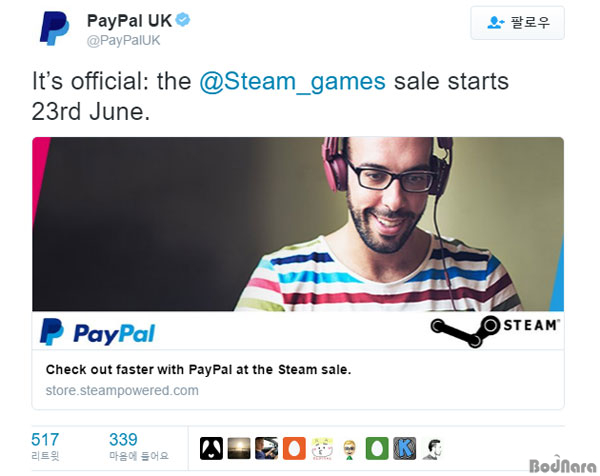The width and height of the screenshot is (600, 476).
Task: Open the PayPal UK display name
Action: pyautogui.click(x=129, y=21)
